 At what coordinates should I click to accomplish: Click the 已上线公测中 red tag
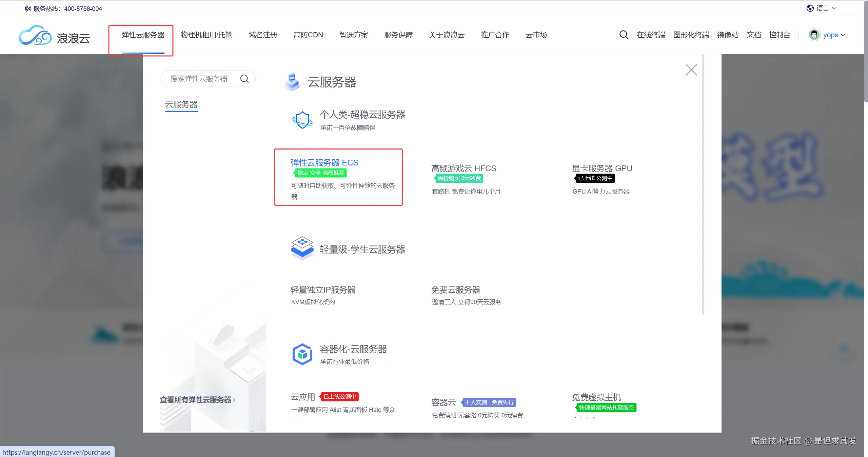(339, 397)
